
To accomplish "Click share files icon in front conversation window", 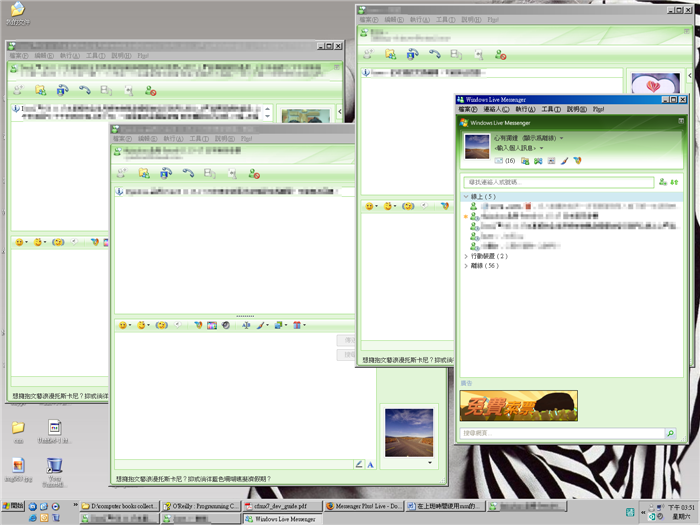I will [x=144, y=173].
